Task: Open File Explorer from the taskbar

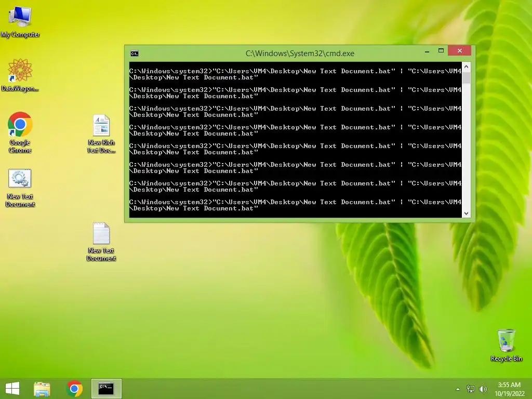Action: (x=42, y=389)
